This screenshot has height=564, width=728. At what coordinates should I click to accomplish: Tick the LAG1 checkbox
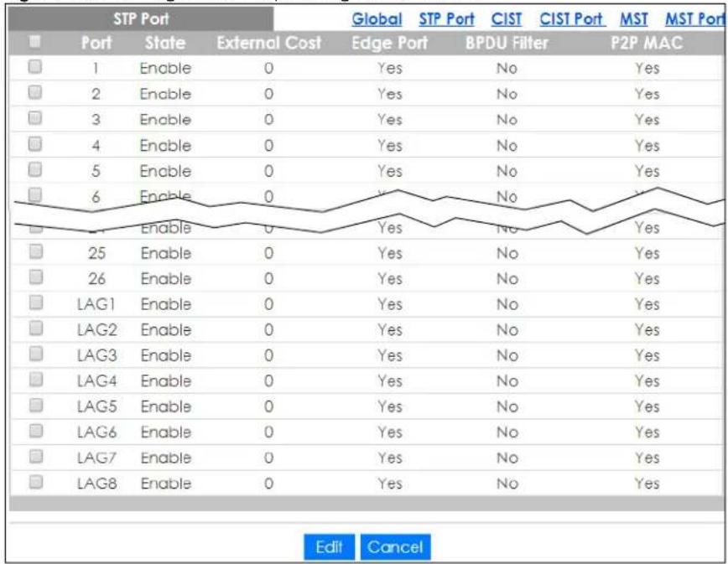pyautogui.click(x=36, y=303)
